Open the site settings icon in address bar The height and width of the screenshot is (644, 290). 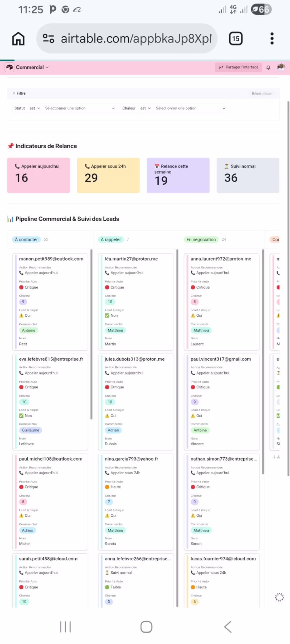49,38
